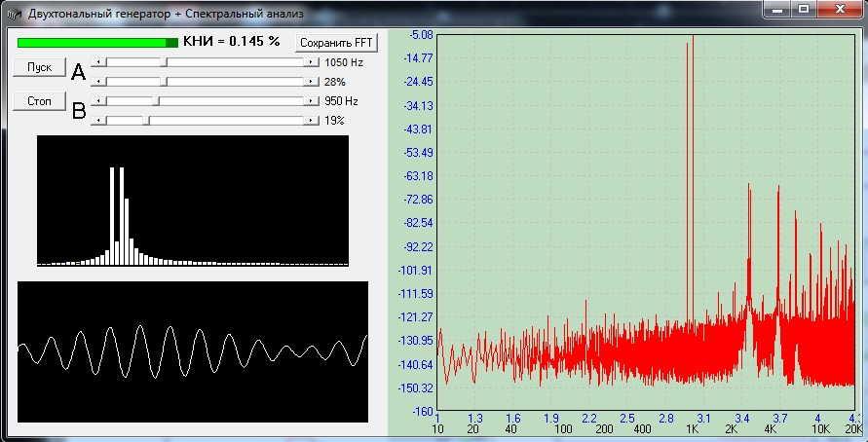Viewport: 868px width, 442px height.
Task: Click left arrow of the 950 Hz slider
Action: (x=96, y=100)
